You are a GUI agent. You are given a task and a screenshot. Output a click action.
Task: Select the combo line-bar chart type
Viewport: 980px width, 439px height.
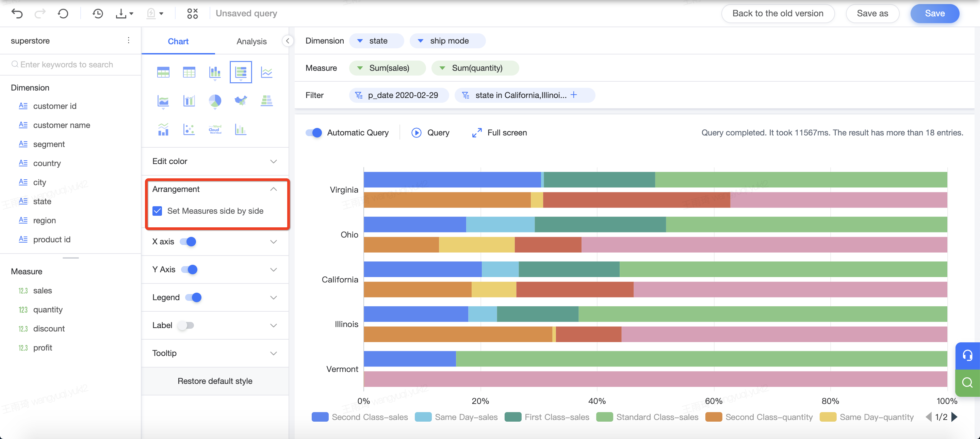(163, 129)
